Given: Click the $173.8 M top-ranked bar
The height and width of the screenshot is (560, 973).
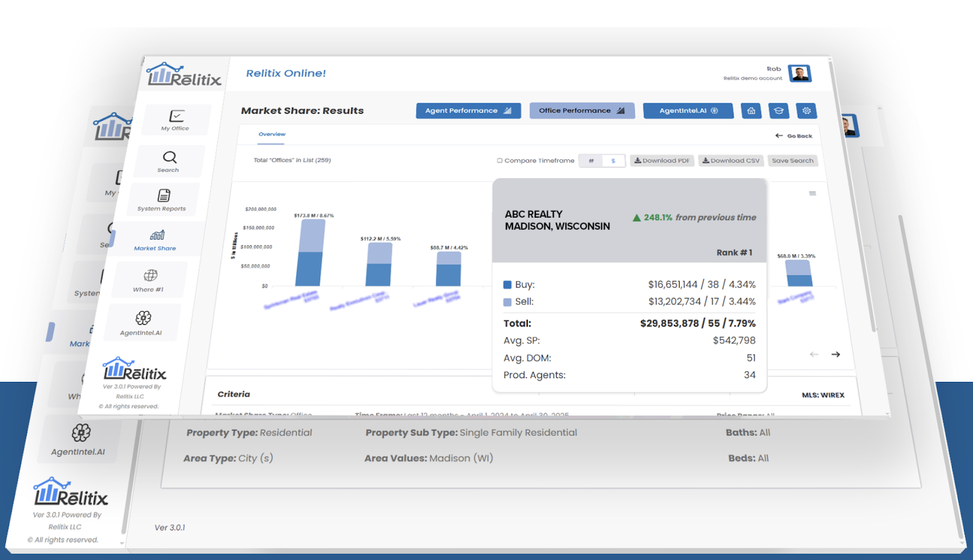Looking at the screenshot, I should point(310,252).
